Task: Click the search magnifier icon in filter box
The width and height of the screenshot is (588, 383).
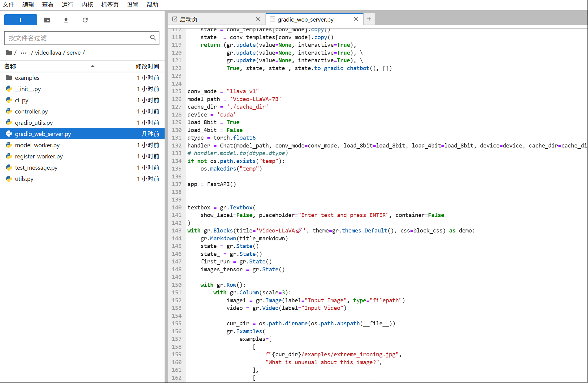Action: pos(153,38)
